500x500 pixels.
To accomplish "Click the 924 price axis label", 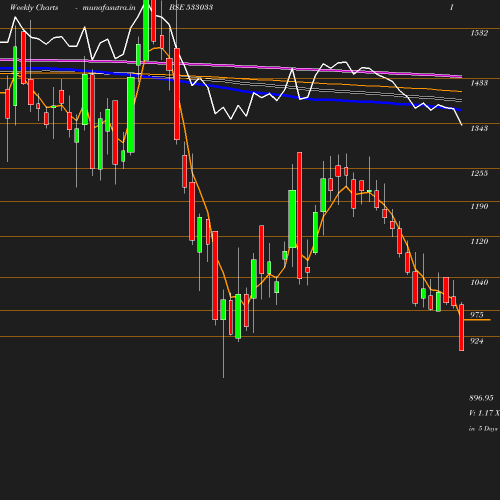I will (477, 341).
